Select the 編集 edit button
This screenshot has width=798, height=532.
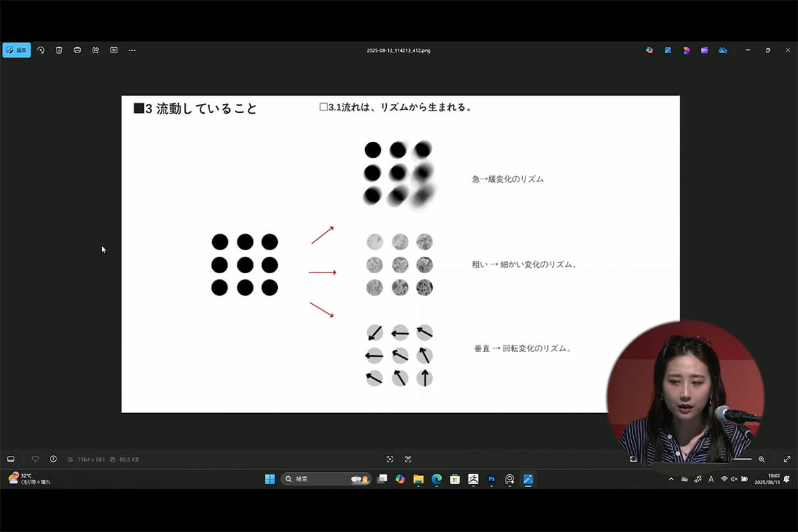click(16, 50)
